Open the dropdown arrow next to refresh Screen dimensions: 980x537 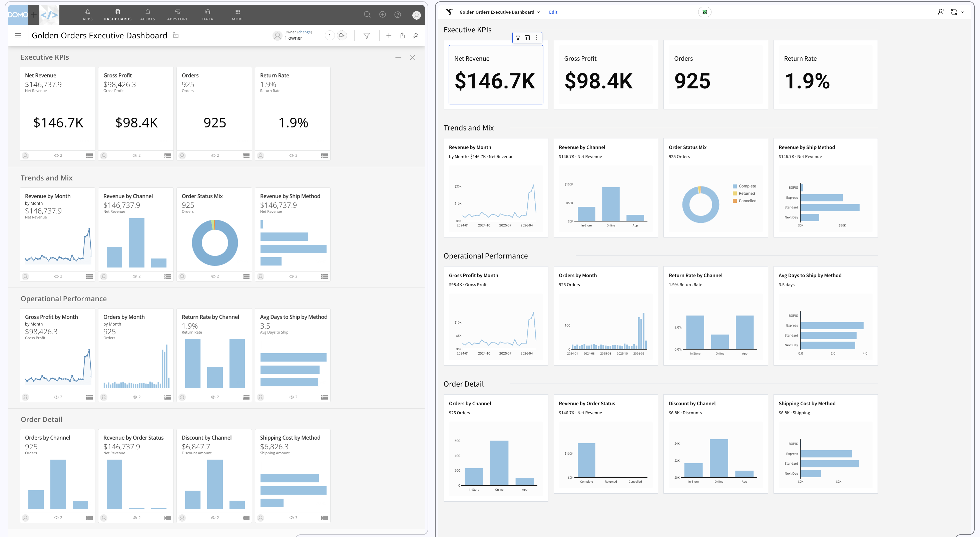[x=963, y=12]
